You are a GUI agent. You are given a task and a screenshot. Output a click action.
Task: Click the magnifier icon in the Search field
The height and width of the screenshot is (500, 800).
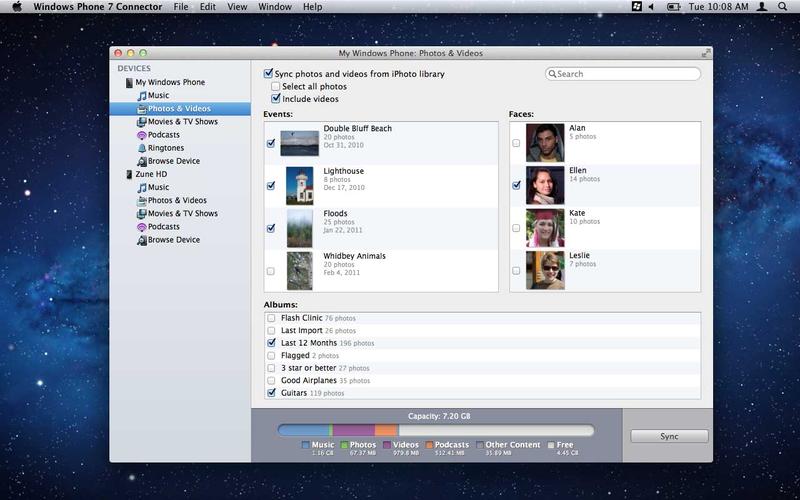point(552,74)
